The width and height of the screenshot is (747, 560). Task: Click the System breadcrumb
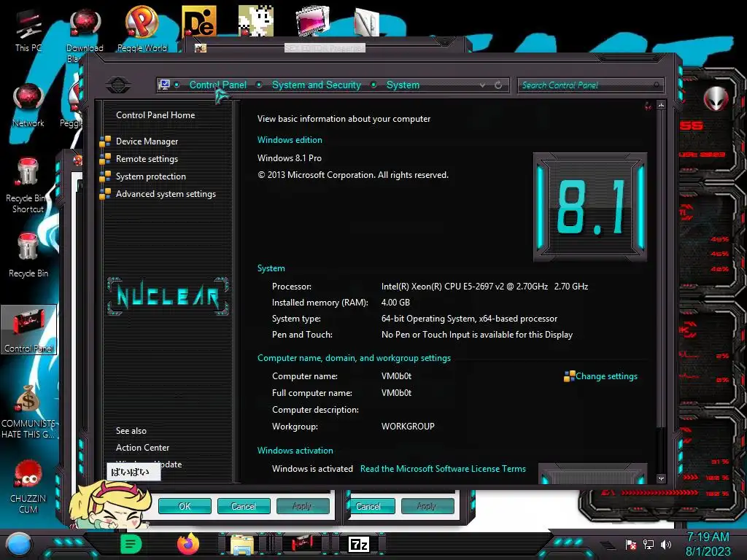(403, 85)
